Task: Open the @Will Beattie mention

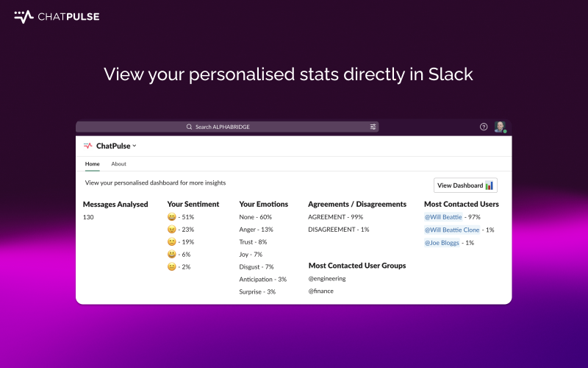Action: 443,217
